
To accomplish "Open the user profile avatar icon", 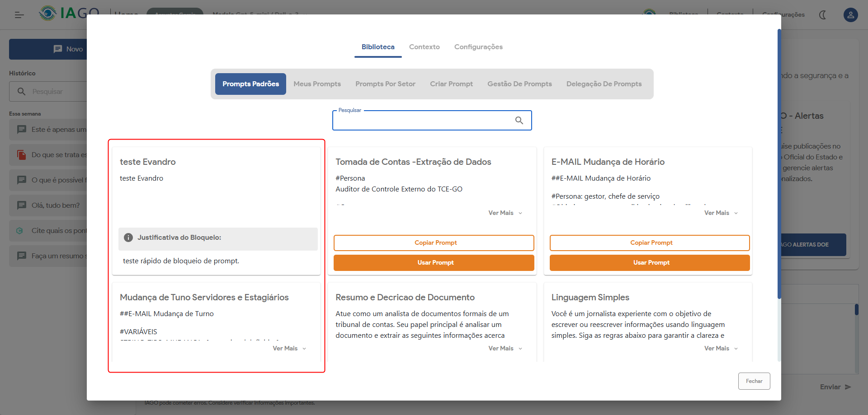I will [x=850, y=15].
